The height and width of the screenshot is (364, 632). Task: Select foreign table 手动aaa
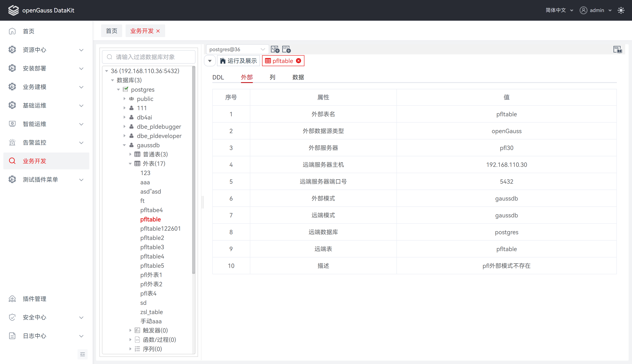coord(151,321)
